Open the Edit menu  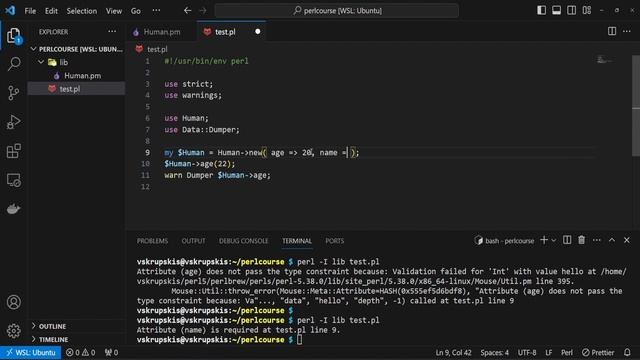[51, 11]
